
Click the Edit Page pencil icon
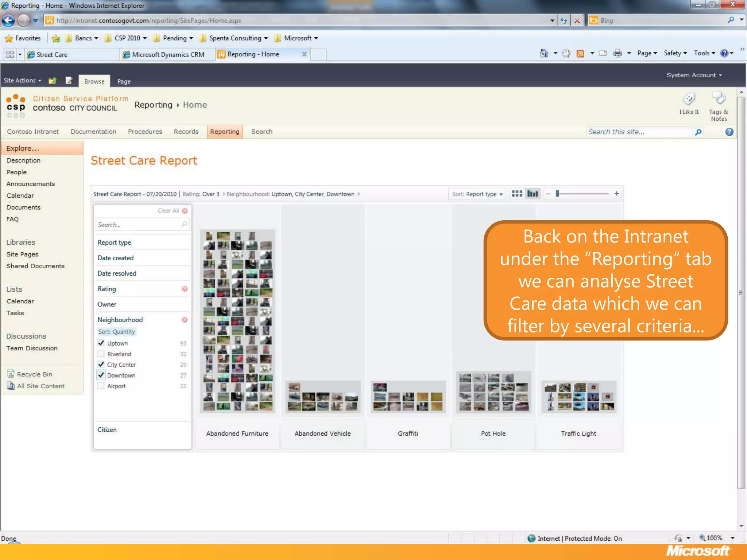69,81
